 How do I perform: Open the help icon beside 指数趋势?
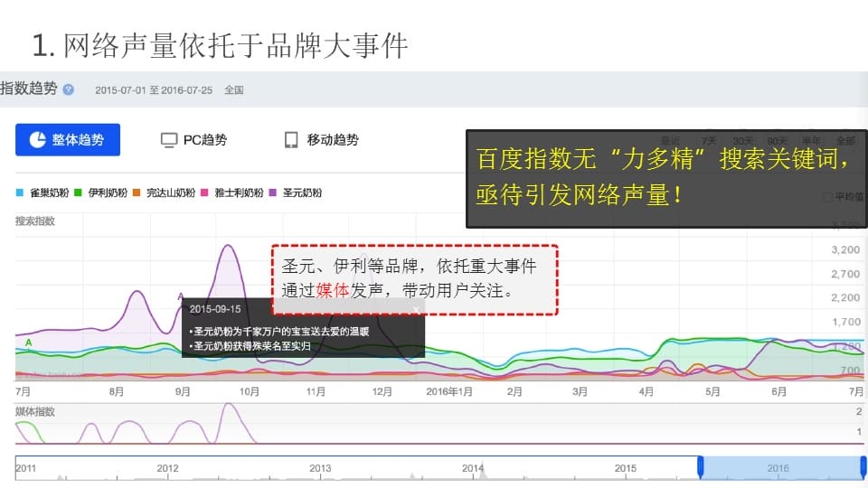click(68, 89)
